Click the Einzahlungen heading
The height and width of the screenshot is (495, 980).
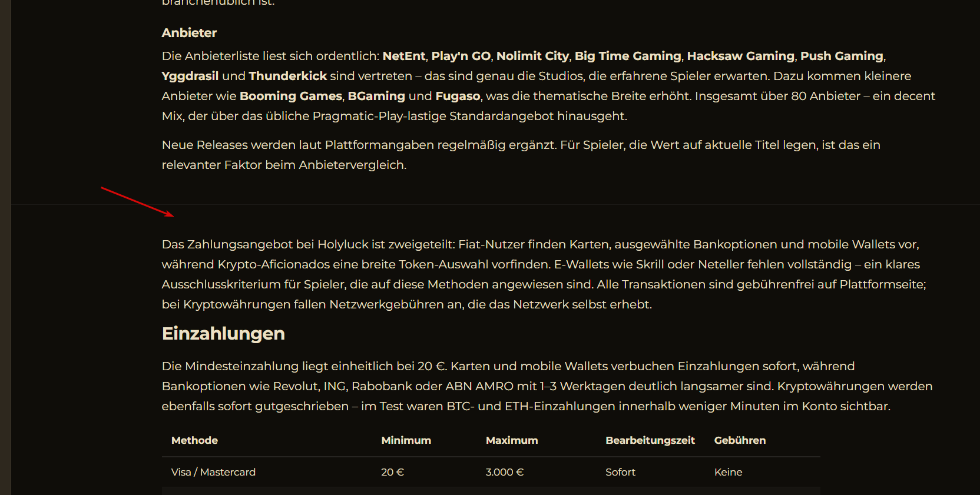[223, 334]
